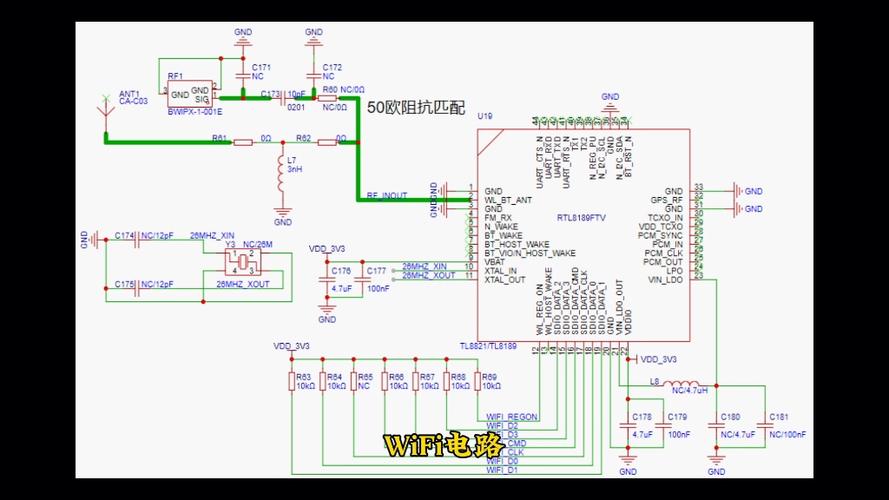Select the R60 resistor symbol
Image resolution: width=889 pixels, height=500 pixels.
coord(328,98)
